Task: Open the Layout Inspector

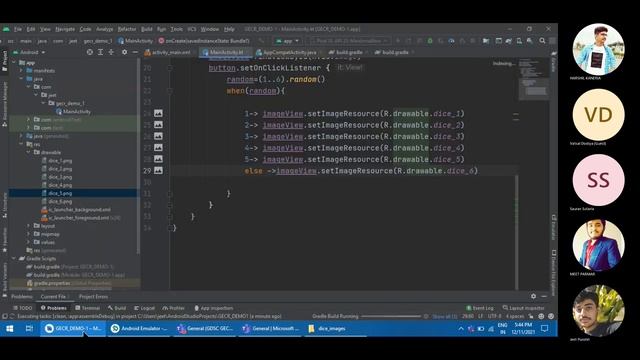Action: pos(524,308)
